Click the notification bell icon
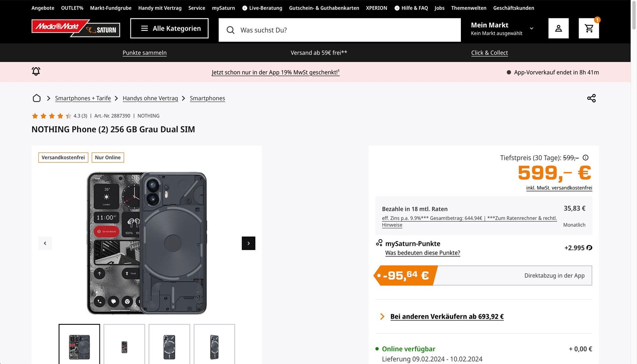The height and width of the screenshot is (364, 637). pos(36,71)
